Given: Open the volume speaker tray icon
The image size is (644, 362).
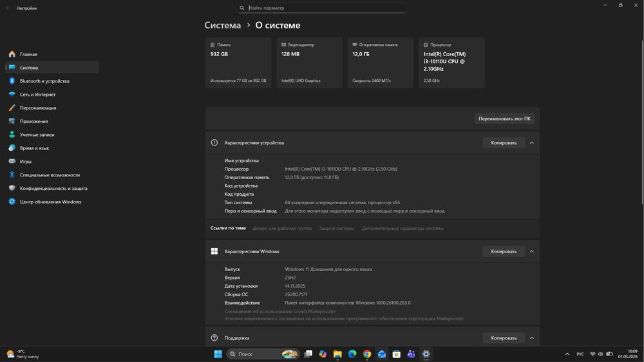Looking at the screenshot, I should [x=600, y=354].
